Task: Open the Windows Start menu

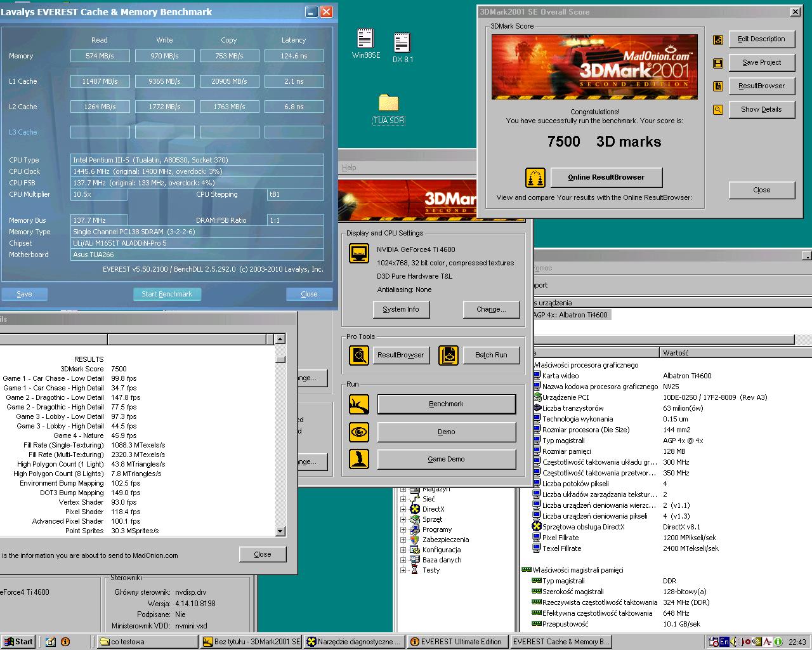Action: coord(18,642)
